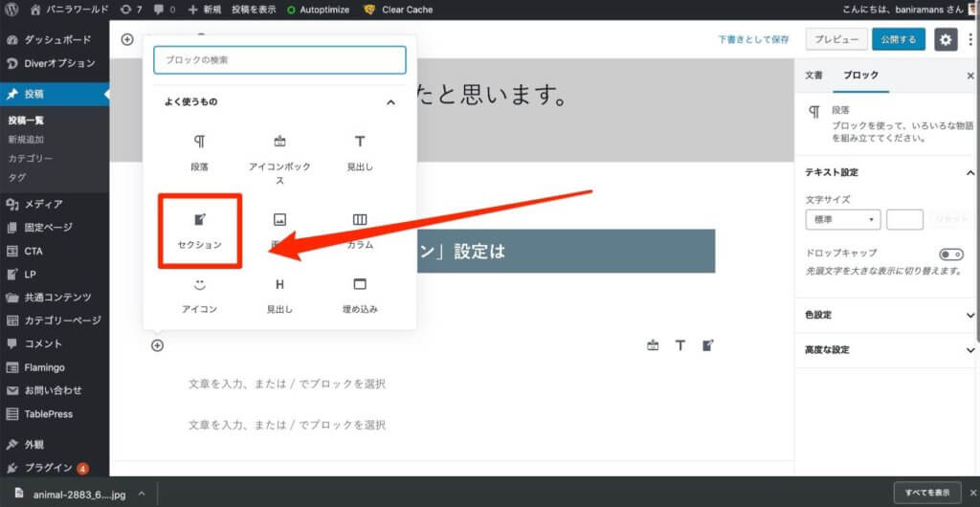Open the 文字サイズ 標準 dropdown
The image size is (980, 507).
[x=843, y=220]
